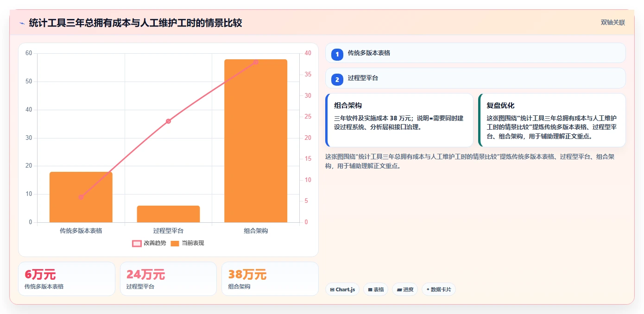Click the right axis value 40

click(308, 53)
